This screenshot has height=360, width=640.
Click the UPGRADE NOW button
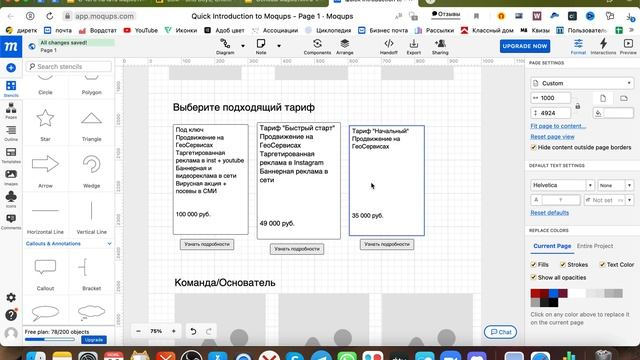pos(524,46)
